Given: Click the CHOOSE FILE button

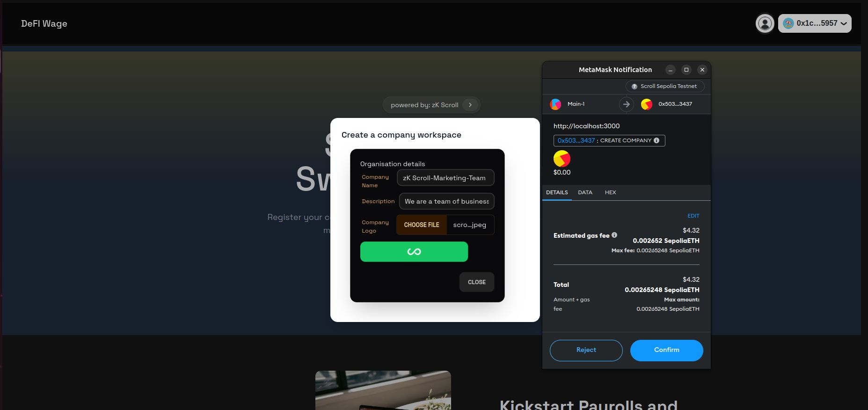Looking at the screenshot, I should [x=422, y=225].
